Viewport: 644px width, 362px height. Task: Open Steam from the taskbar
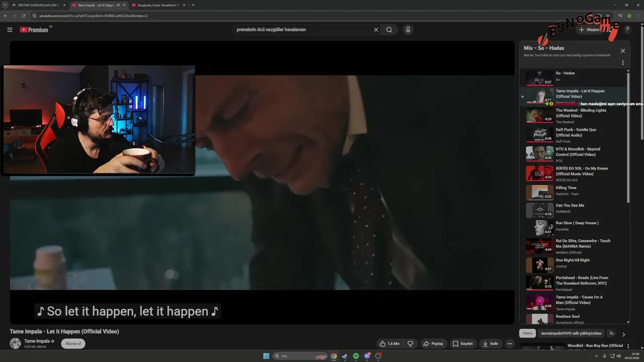point(345,356)
